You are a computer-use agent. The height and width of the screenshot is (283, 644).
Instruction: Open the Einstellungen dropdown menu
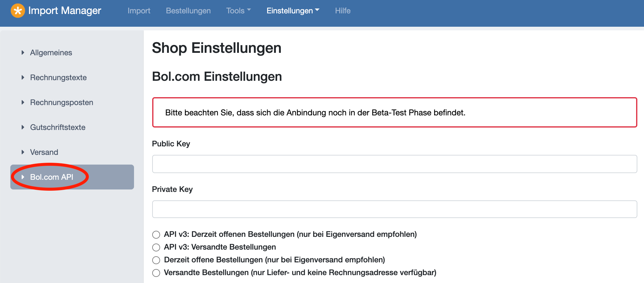pos(293,11)
